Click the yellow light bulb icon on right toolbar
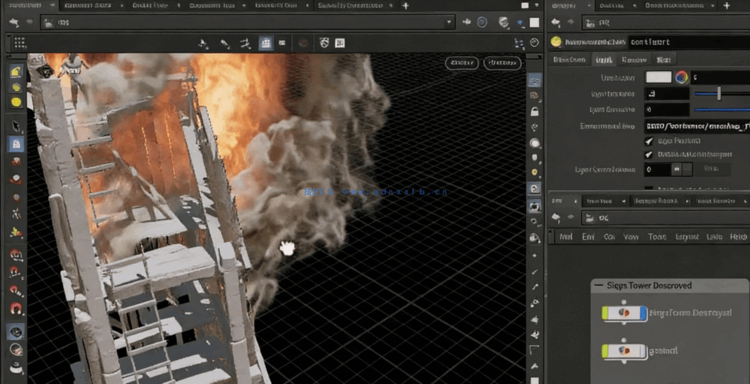This screenshot has height=384, width=750. tap(535, 172)
